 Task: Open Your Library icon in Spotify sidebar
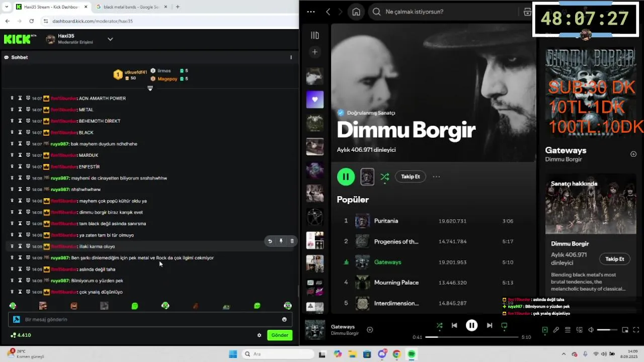[x=315, y=35]
